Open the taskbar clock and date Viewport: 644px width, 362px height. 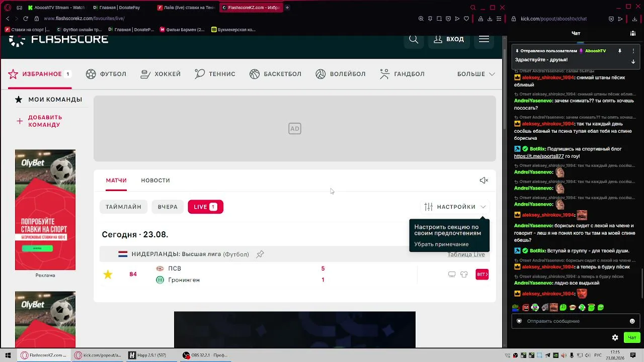point(615,355)
